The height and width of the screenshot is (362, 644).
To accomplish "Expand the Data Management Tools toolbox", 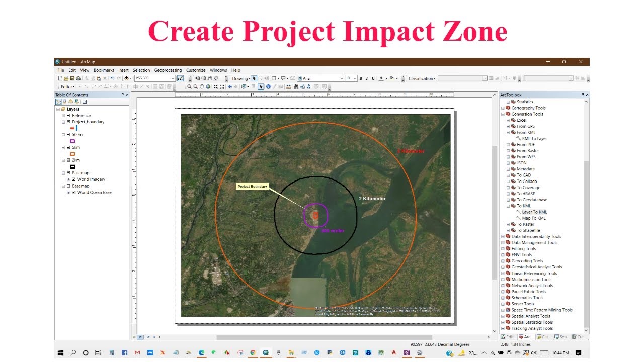I will click(x=503, y=243).
